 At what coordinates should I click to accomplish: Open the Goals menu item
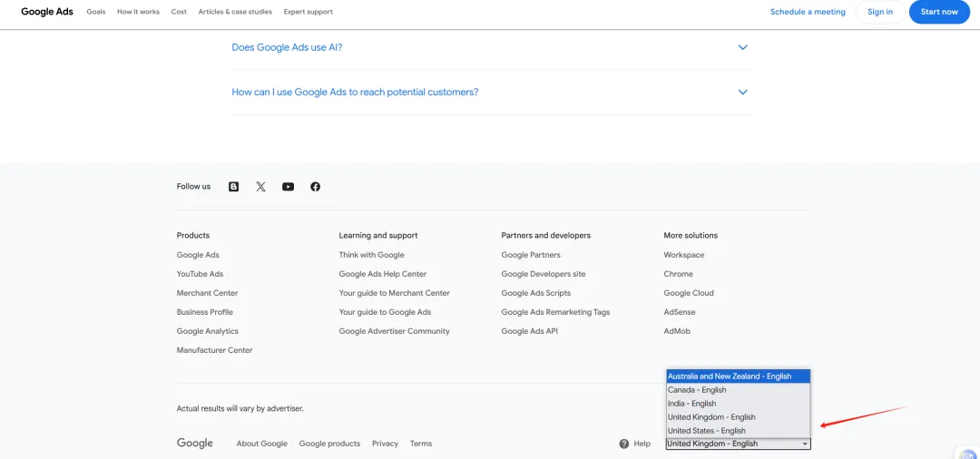click(x=96, y=12)
